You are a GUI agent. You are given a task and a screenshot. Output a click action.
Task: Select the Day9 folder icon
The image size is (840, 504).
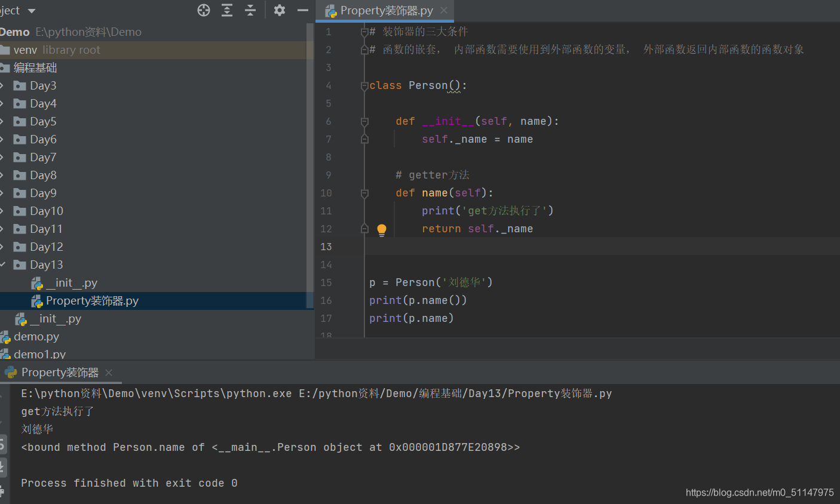20,193
